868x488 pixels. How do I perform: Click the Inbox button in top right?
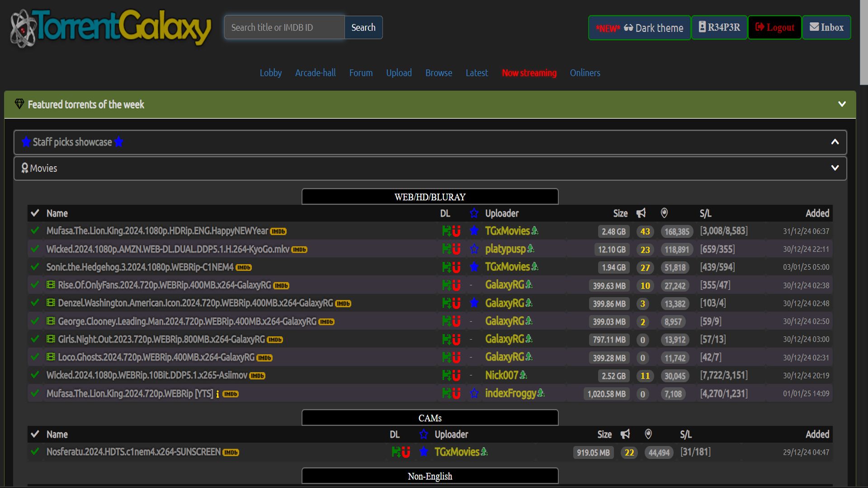(x=826, y=27)
